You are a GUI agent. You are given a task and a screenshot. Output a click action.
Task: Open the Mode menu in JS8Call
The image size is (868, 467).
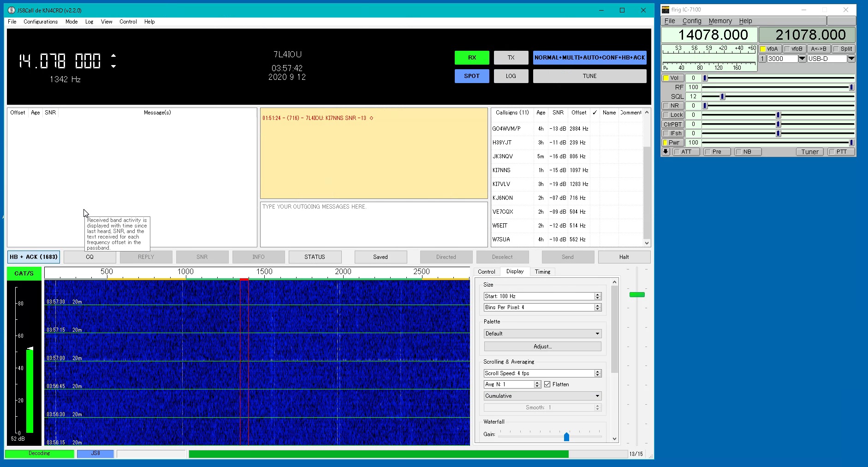[x=71, y=22]
